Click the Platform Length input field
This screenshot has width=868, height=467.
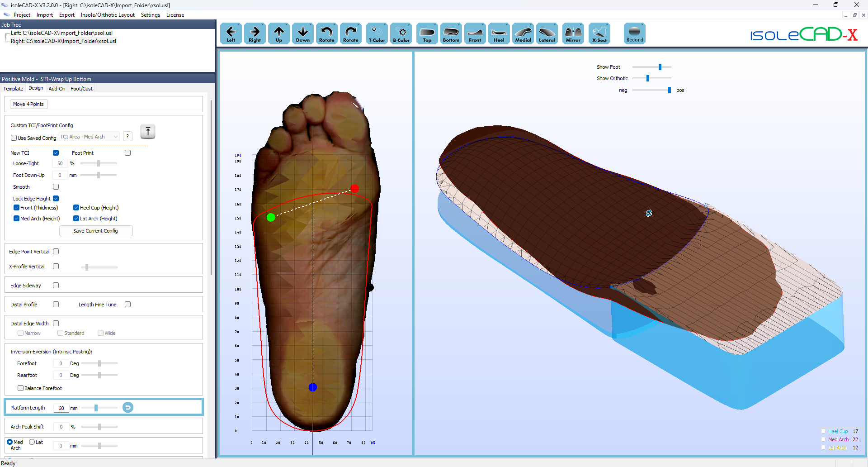click(61, 408)
